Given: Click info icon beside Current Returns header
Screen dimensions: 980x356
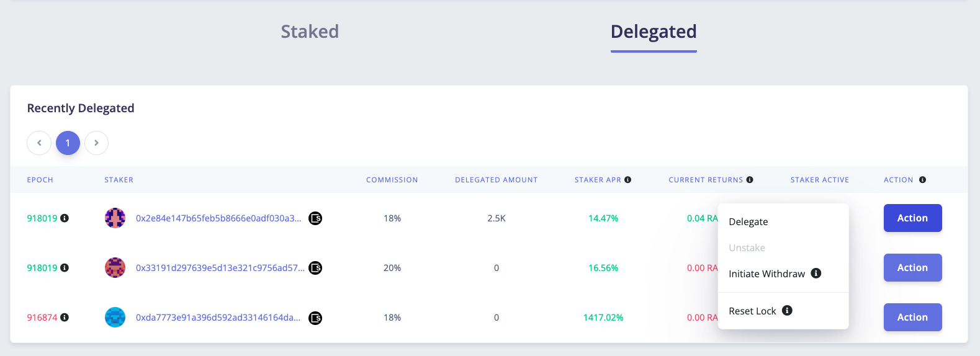Looking at the screenshot, I should pos(750,180).
